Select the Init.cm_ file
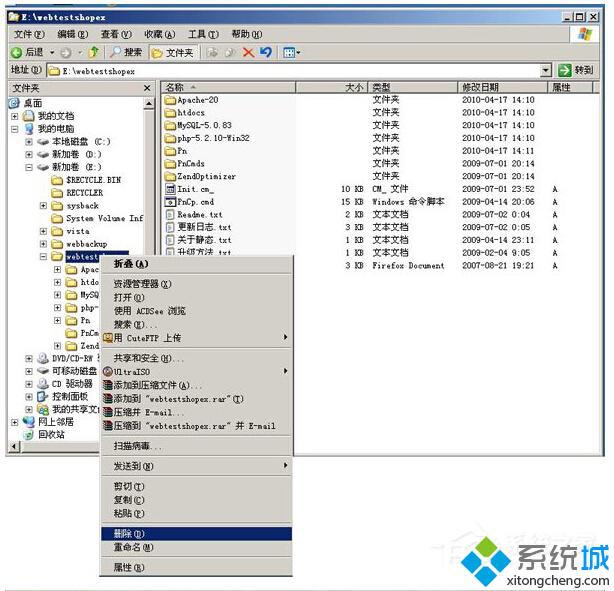The image size is (614, 591). pyautogui.click(x=190, y=189)
